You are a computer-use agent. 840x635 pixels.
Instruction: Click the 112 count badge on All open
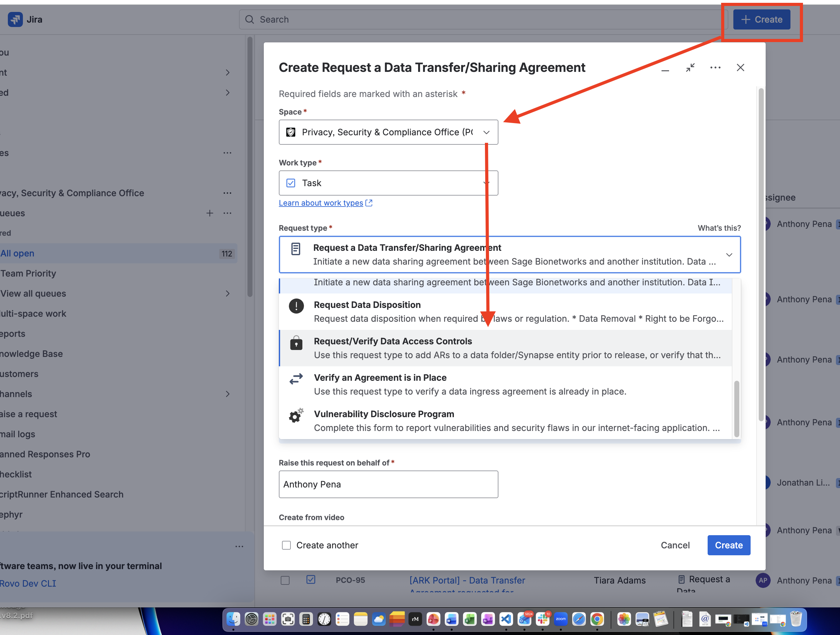pyautogui.click(x=227, y=254)
